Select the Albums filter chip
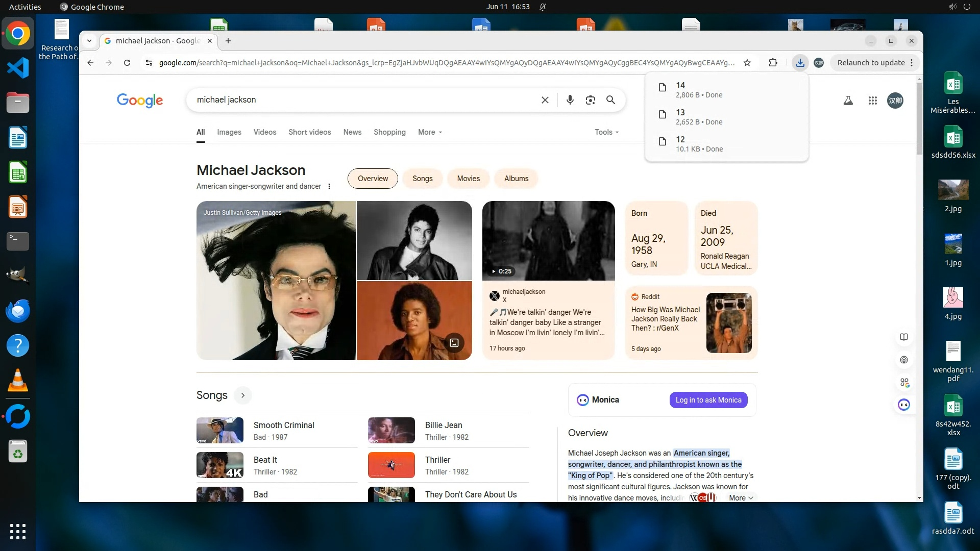Screen dimensions: 980x551 (x=516, y=179)
